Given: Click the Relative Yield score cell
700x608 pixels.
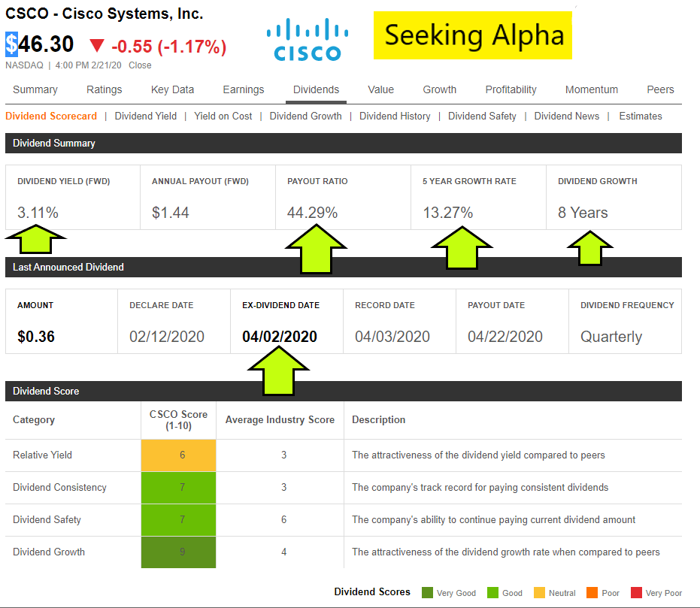Looking at the screenshot, I should tap(178, 455).
